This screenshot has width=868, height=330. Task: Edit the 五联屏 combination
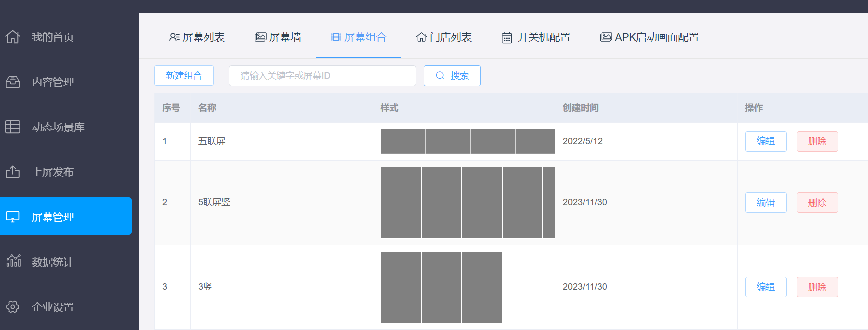pyautogui.click(x=766, y=141)
